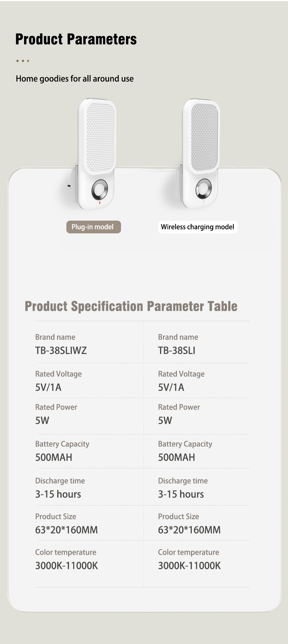Click the TB-38SLIWZ brand name value
This screenshot has height=644, width=288.
(61, 350)
